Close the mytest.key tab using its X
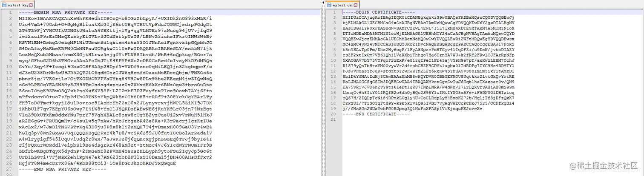The height and width of the screenshot is (176, 644). pyautogui.click(x=31, y=5)
